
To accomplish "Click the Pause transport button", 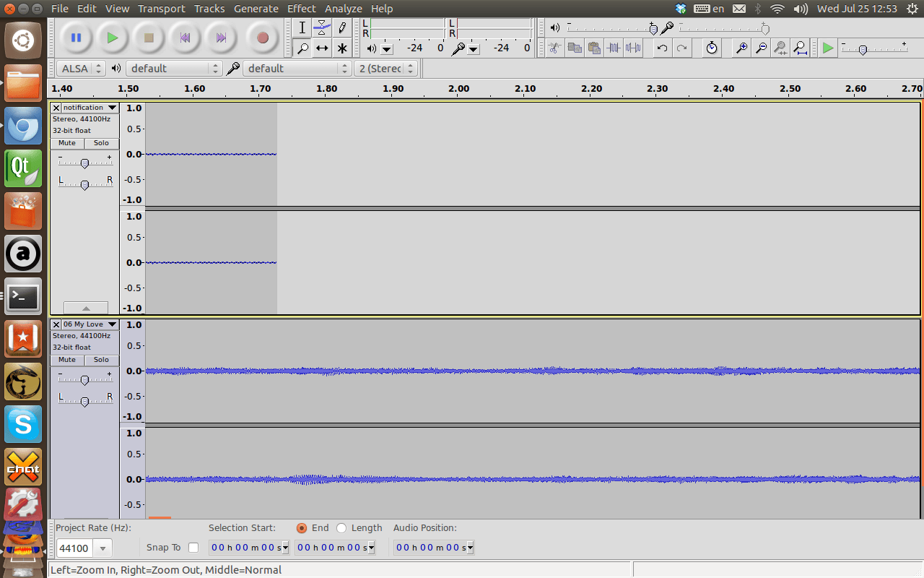I will (x=76, y=38).
